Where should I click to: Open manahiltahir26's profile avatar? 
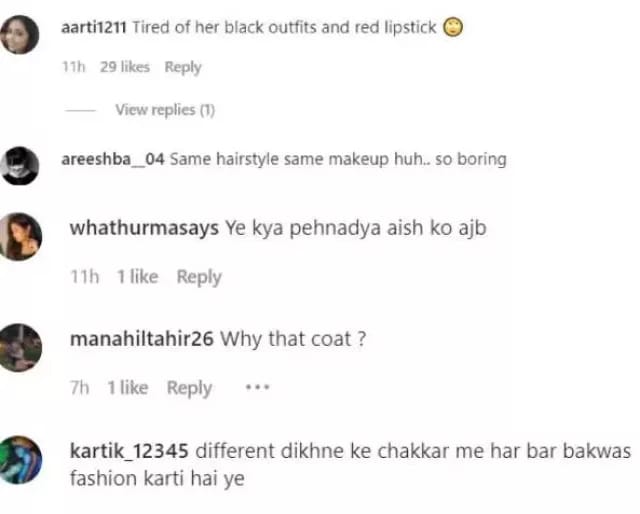(20, 347)
